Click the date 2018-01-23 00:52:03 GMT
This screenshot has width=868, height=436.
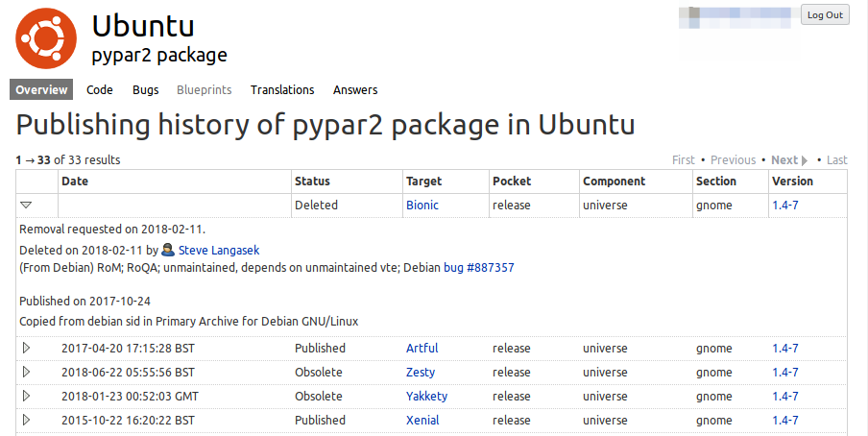(x=130, y=396)
